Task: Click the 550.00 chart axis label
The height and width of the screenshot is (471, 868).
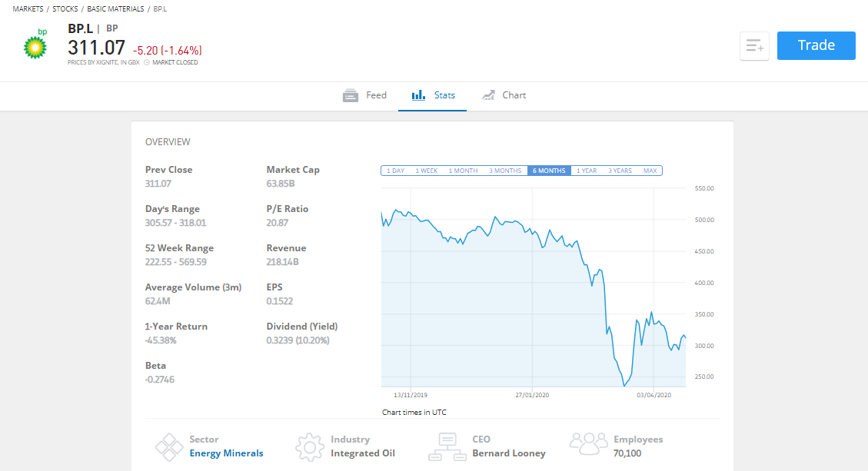Action: point(704,189)
